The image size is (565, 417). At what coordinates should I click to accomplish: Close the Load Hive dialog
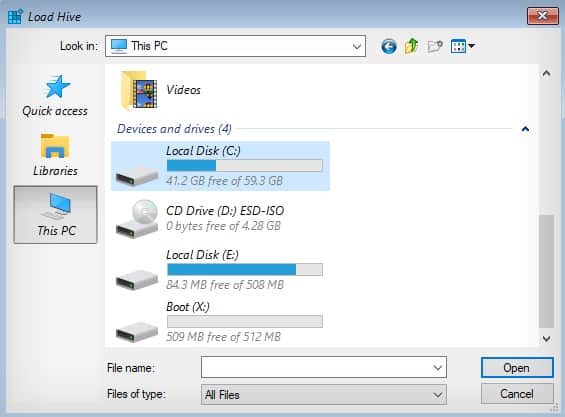pos(543,15)
